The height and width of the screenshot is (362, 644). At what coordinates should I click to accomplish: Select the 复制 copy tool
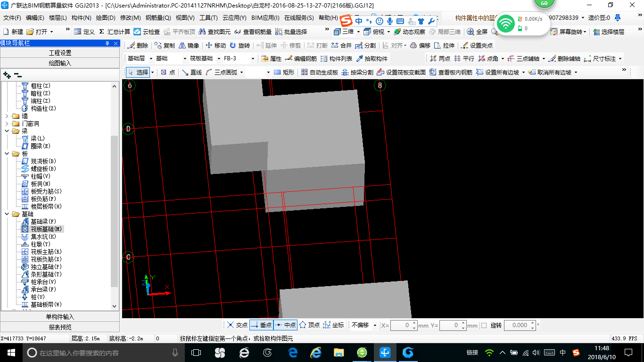click(x=164, y=45)
